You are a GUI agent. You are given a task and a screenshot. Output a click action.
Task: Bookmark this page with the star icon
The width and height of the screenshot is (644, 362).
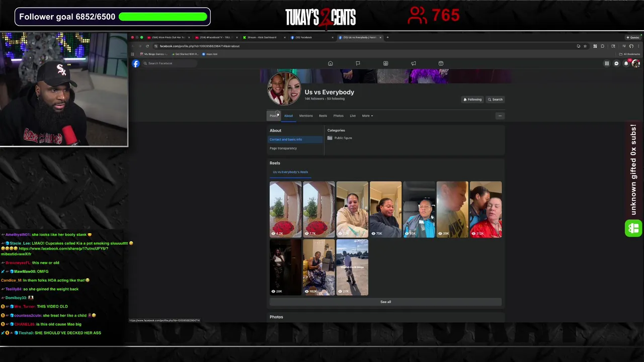[x=585, y=46]
